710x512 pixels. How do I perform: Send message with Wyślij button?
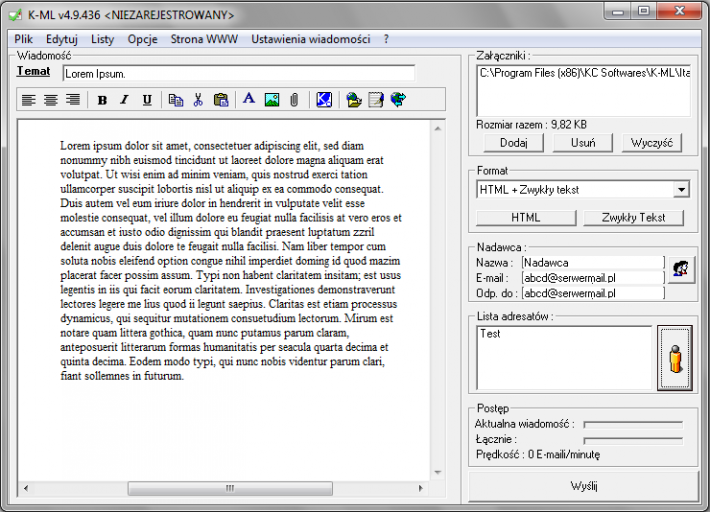(584, 486)
